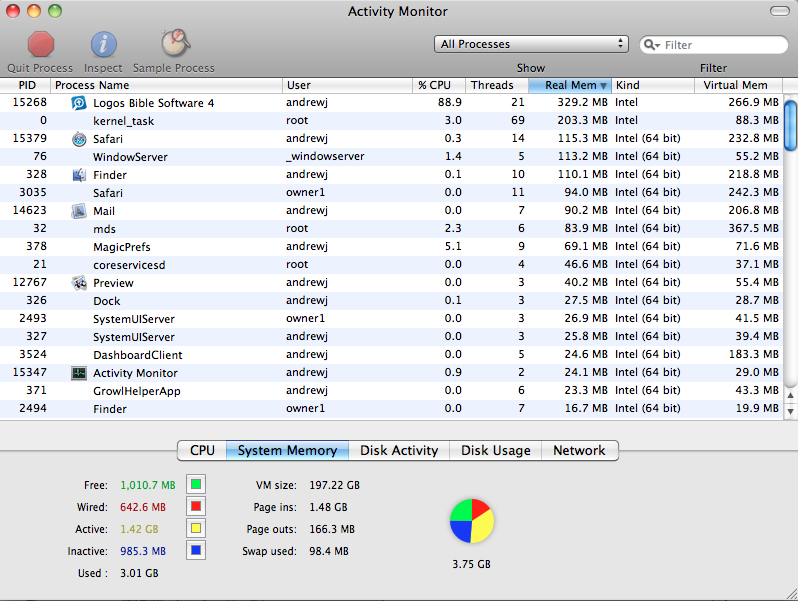Select the Logos Bible Software 4 app icon

click(x=79, y=103)
